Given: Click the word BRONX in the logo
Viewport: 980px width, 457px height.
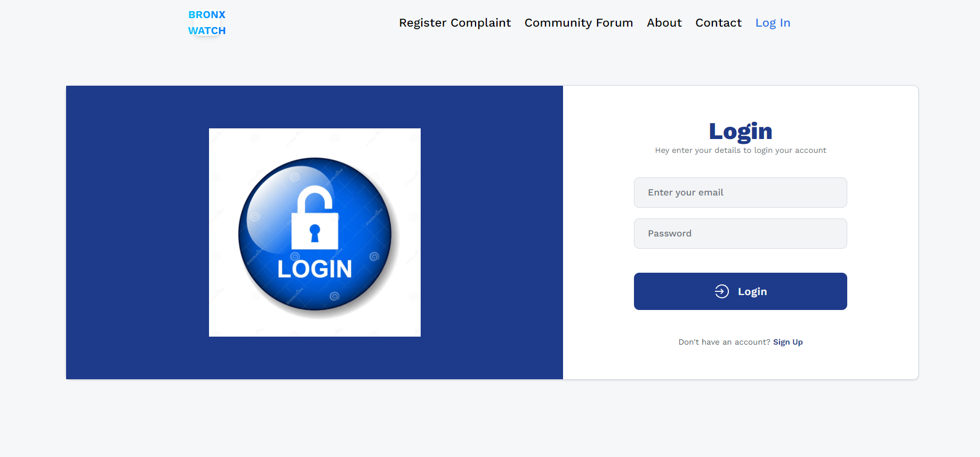Looking at the screenshot, I should 207,15.
